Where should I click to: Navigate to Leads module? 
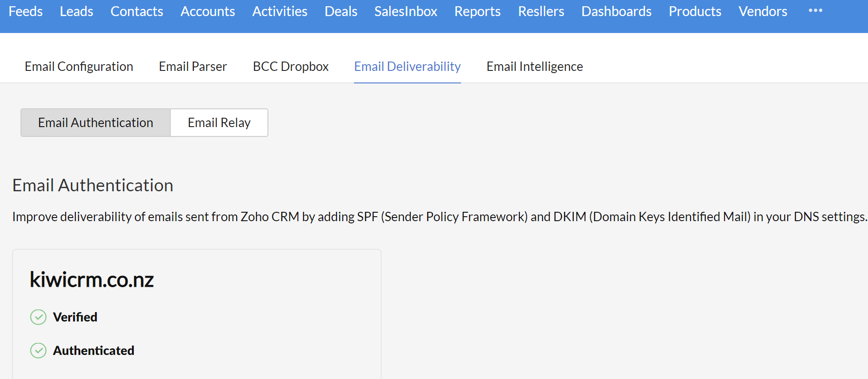pos(76,11)
